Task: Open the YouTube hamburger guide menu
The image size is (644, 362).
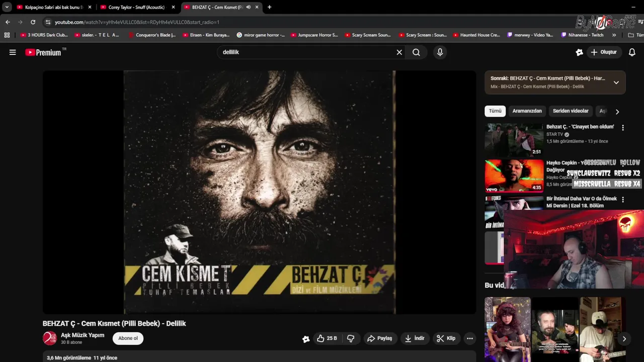Action: [13, 52]
